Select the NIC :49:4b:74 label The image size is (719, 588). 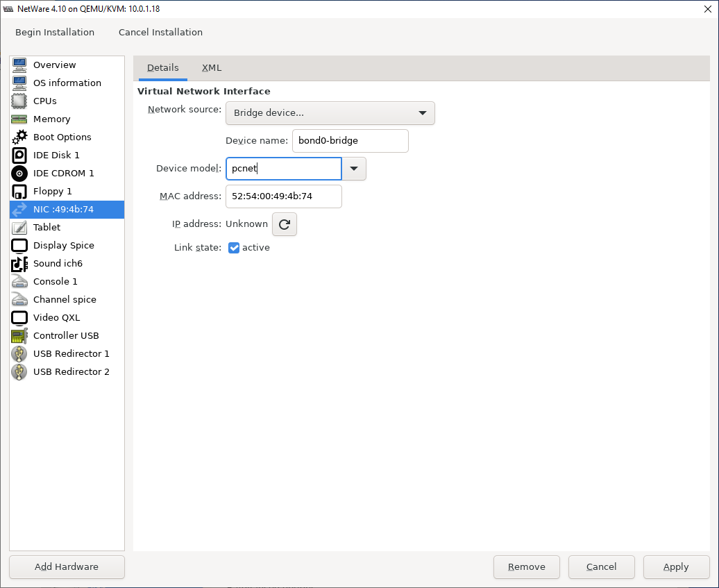coord(63,209)
